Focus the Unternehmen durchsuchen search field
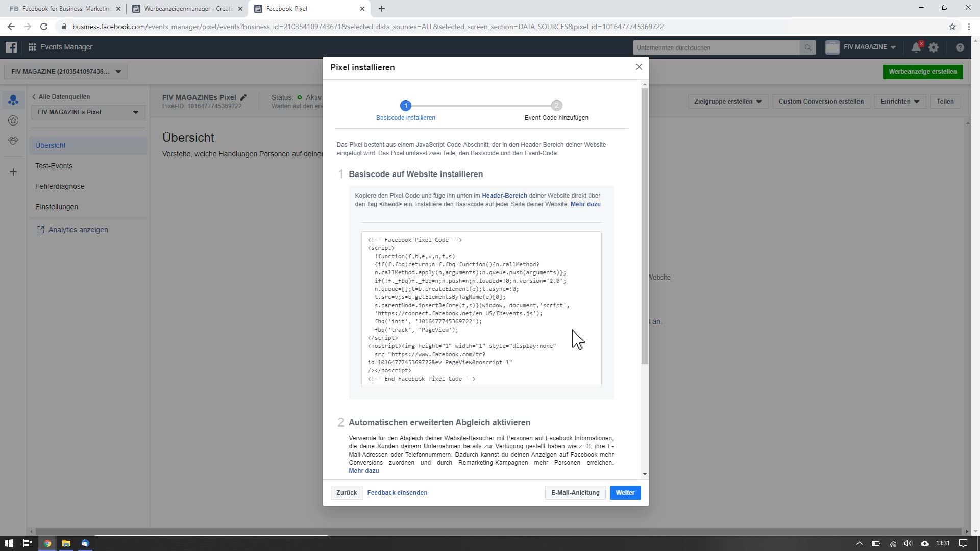The width and height of the screenshot is (980, 551). [716, 47]
